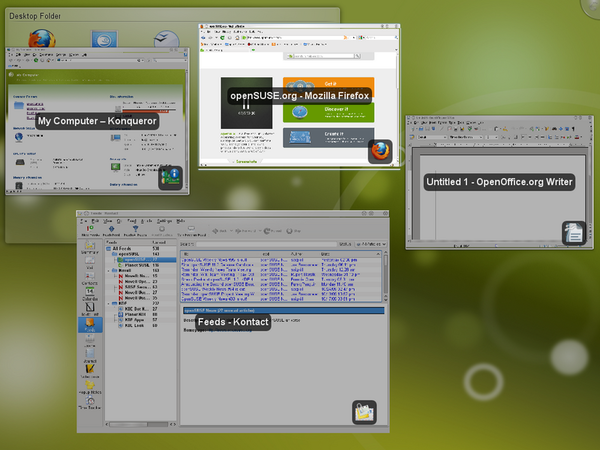
Task: Click Screenshots tab on openSUSE page
Action: [x=246, y=161]
